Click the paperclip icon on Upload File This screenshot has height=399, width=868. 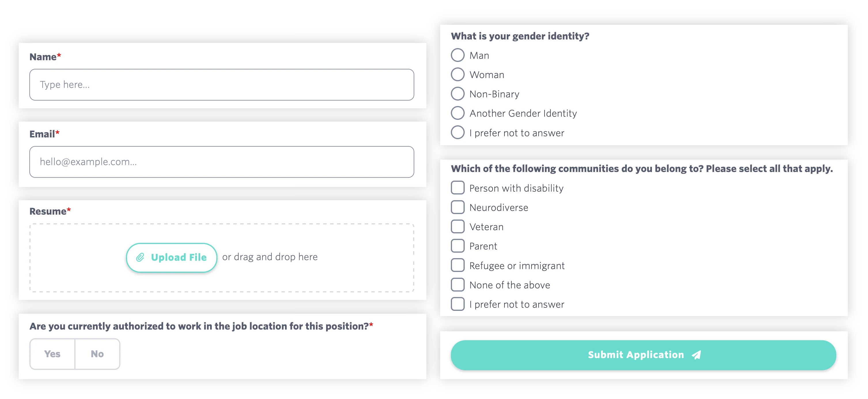[141, 257]
